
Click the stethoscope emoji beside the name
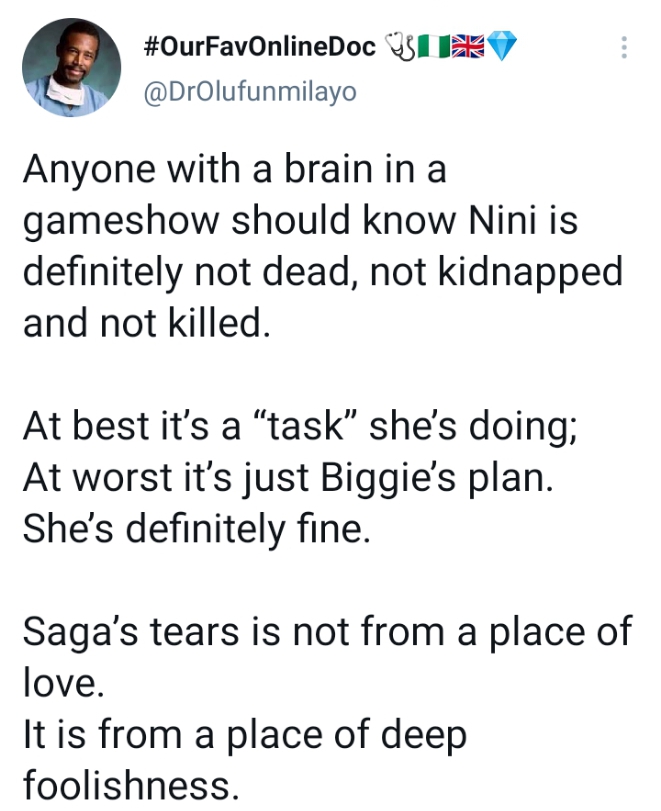tap(399, 47)
